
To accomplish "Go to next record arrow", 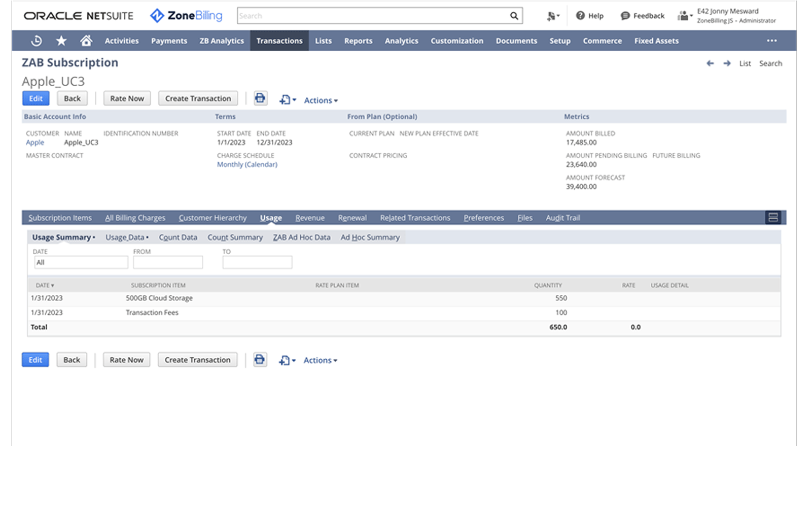I will [x=727, y=63].
